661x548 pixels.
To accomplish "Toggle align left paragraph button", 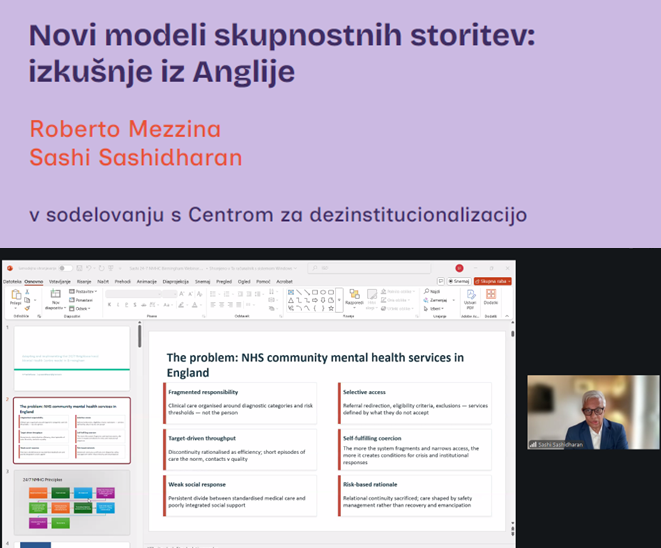I will click(x=213, y=305).
